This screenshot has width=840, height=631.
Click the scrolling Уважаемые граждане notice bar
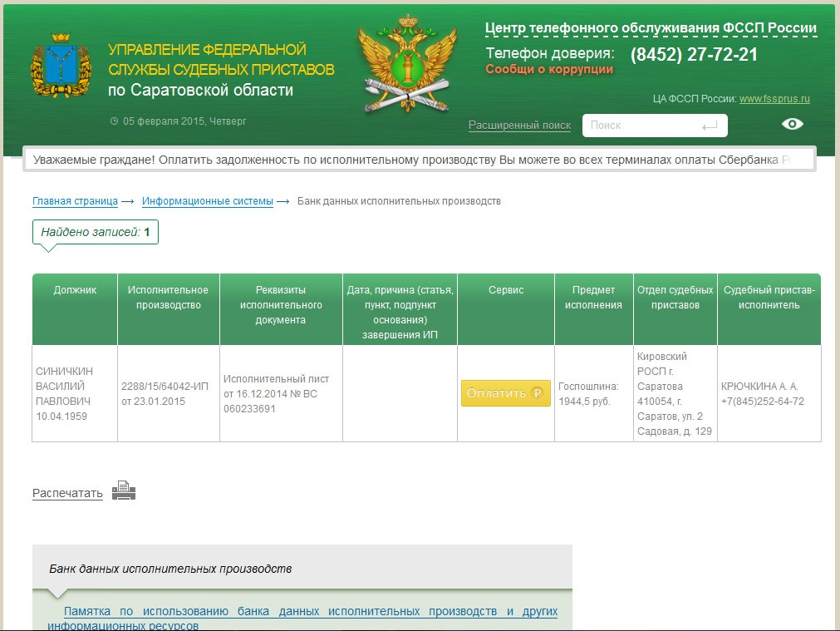click(x=419, y=159)
